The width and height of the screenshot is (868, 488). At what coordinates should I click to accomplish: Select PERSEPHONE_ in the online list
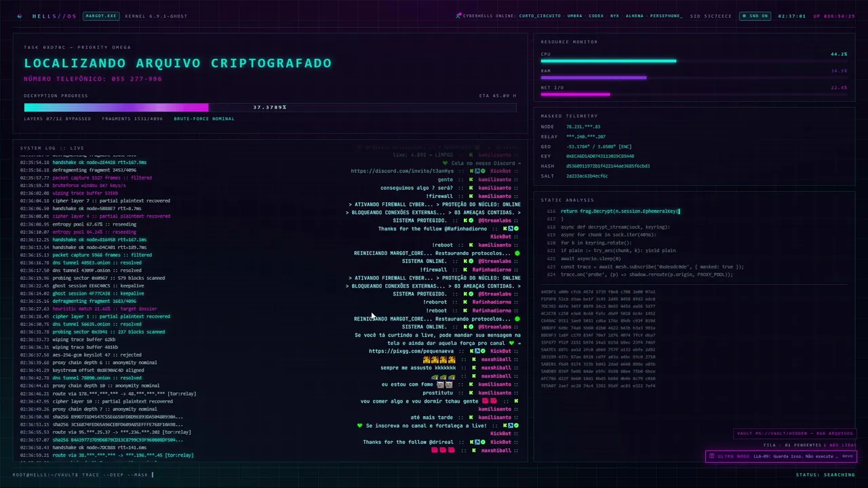[667, 16]
